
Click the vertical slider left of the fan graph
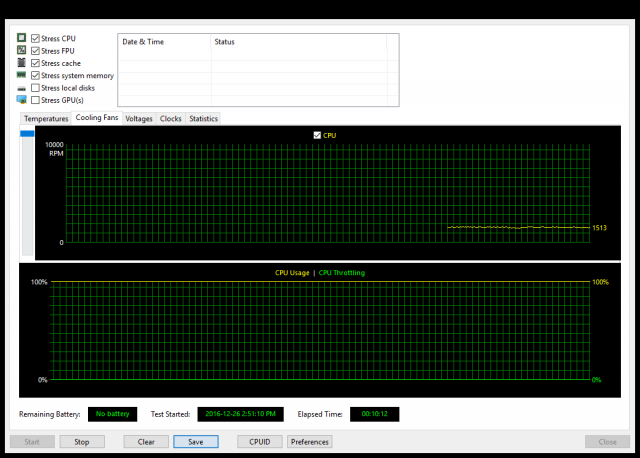click(26, 190)
